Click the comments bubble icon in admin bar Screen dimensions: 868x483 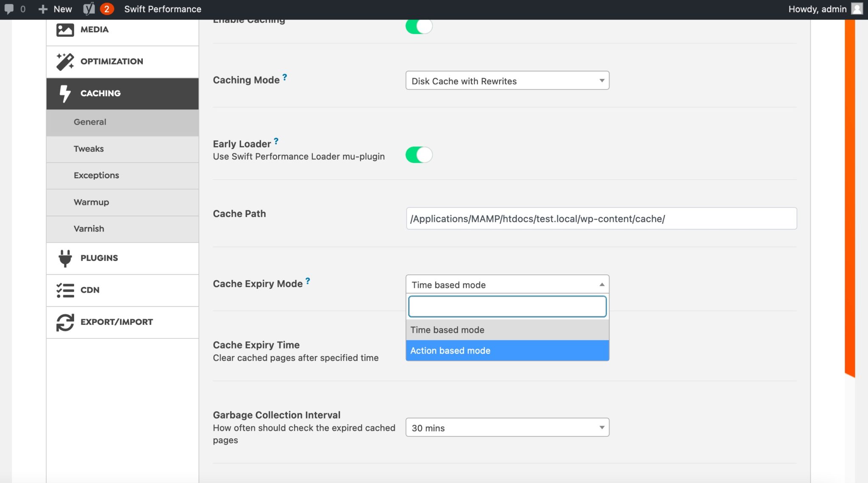click(x=9, y=9)
